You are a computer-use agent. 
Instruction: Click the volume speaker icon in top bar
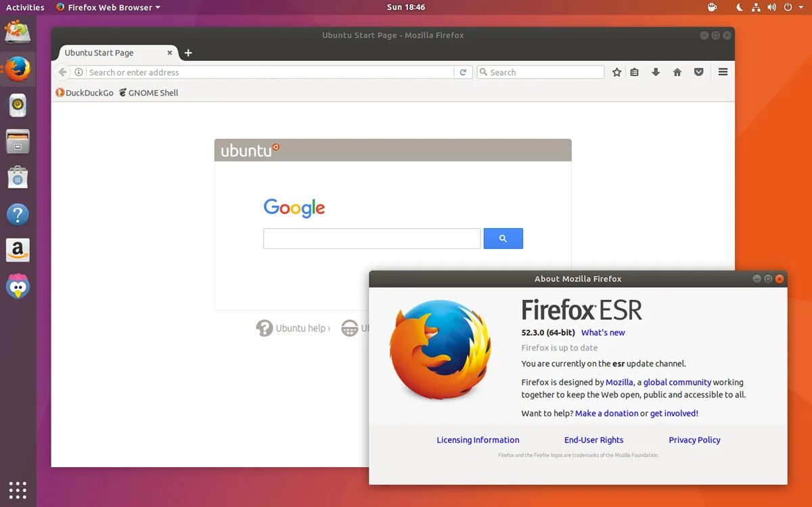[771, 7]
